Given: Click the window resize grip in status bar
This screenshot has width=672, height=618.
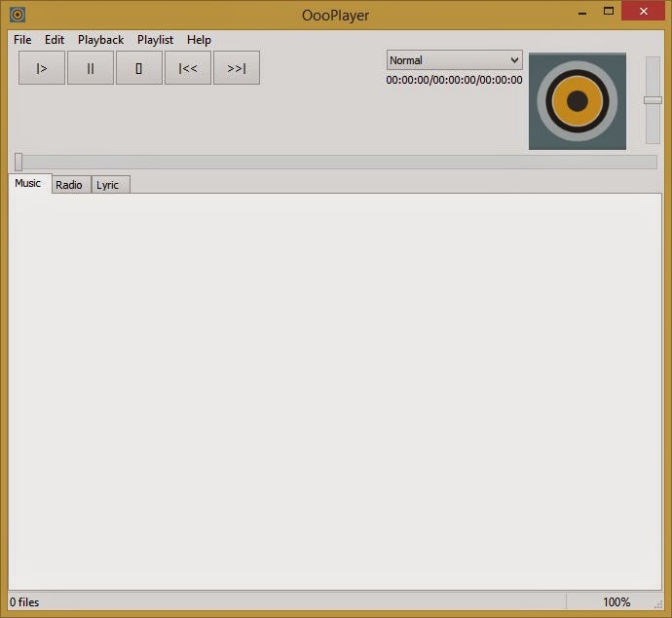Looking at the screenshot, I should click(x=658, y=604).
